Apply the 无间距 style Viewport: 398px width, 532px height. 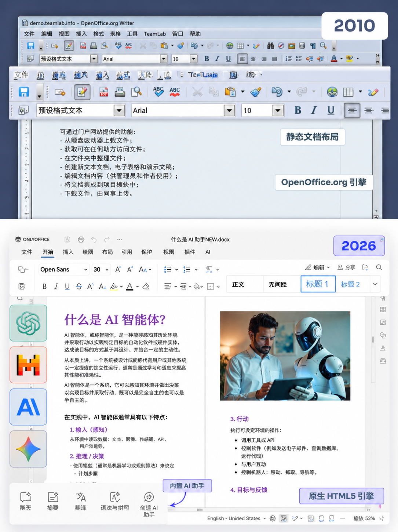coord(278,284)
